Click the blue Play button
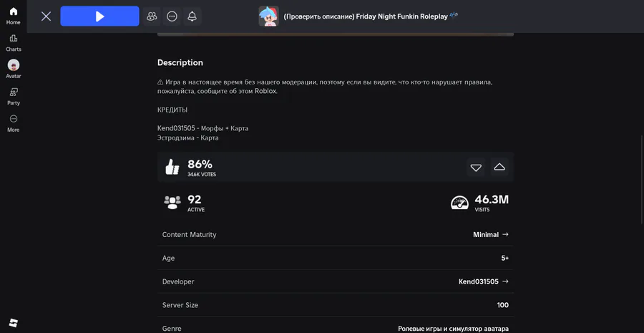The width and height of the screenshot is (644, 333). tap(99, 16)
